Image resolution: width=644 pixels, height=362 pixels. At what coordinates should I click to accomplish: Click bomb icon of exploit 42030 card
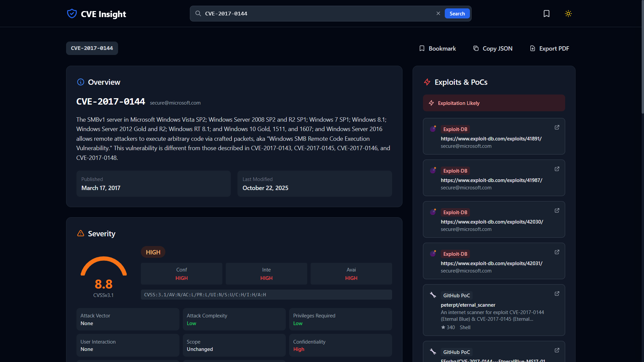click(x=433, y=212)
